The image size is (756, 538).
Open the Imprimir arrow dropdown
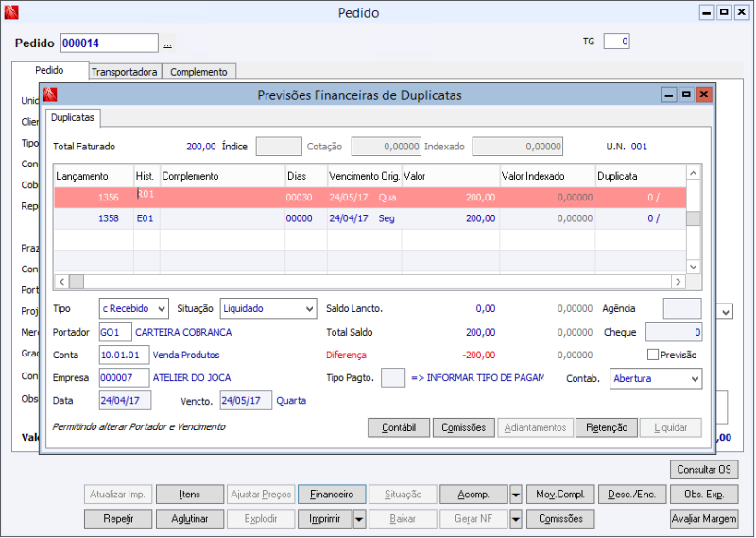pyautogui.click(x=359, y=519)
